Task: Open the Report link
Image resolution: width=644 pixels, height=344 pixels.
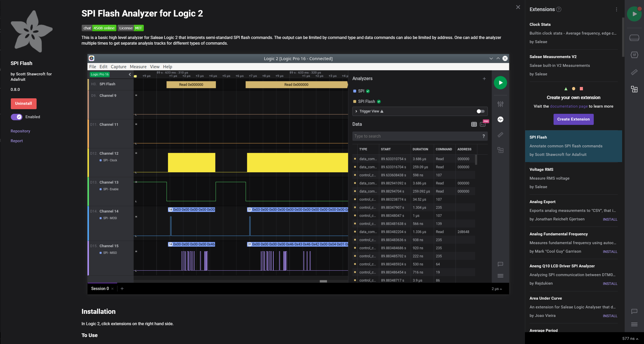Action: (x=16, y=141)
